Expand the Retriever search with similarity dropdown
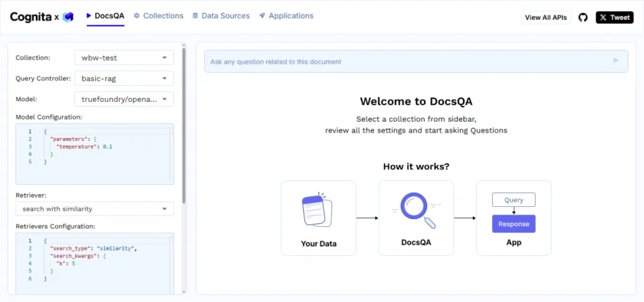Viewport: 644px width, 302px height. point(94,208)
